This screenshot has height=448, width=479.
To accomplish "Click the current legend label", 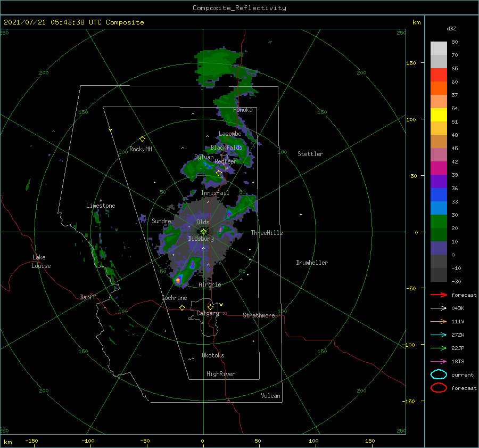I will coord(463,374).
